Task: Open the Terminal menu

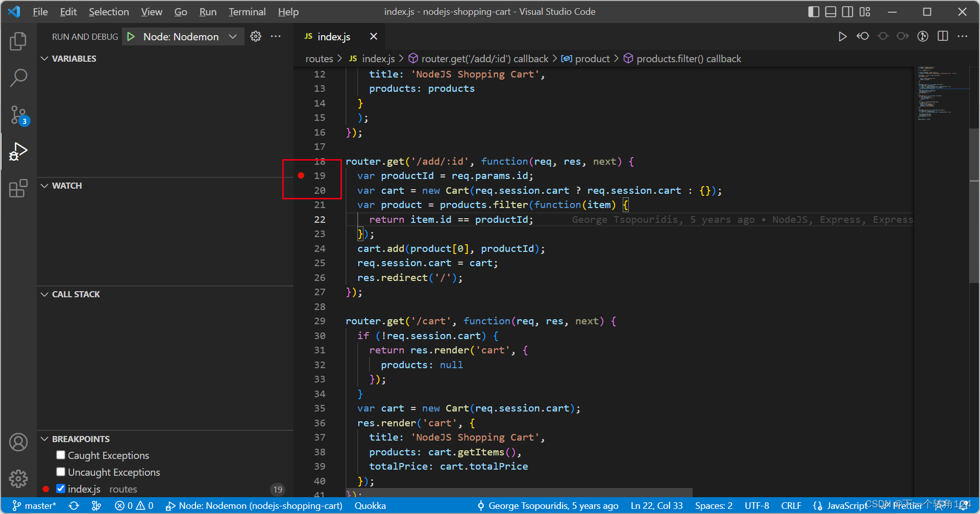Action: click(247, 12)
